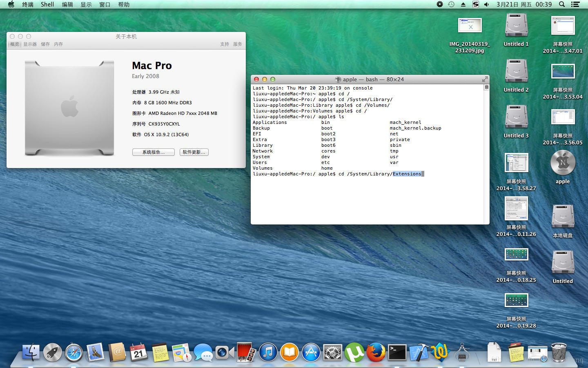This screenshot has height=368, width=588.
Task: Open the Apple menu
Action: point(11,4)
